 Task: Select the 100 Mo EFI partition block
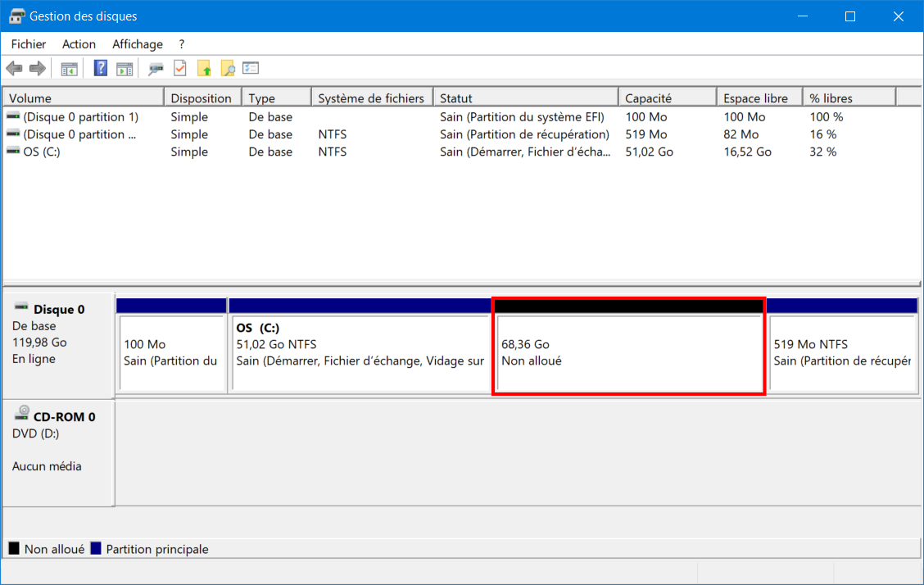[x=171, y=346]
